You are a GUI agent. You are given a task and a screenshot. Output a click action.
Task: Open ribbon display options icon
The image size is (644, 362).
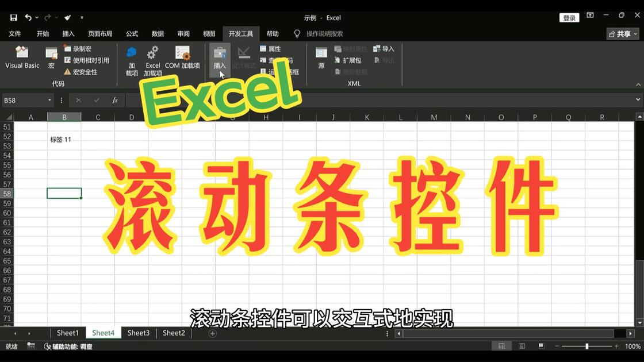590,15
